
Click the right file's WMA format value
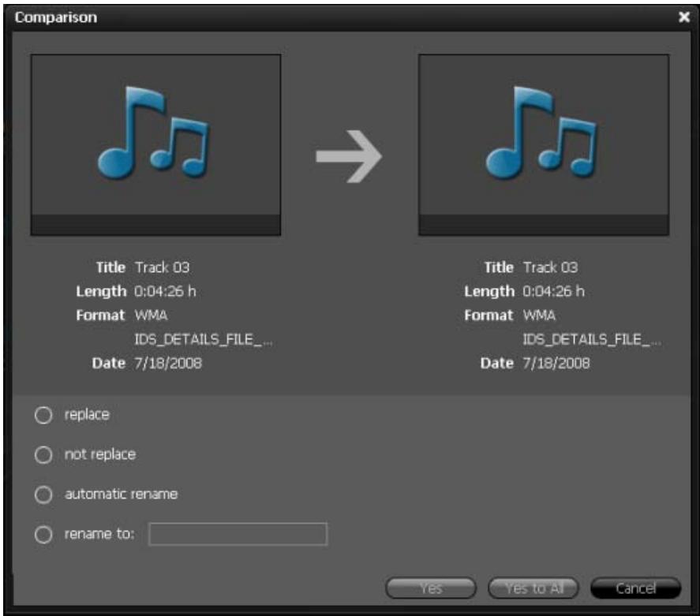(x=539, y=315)
